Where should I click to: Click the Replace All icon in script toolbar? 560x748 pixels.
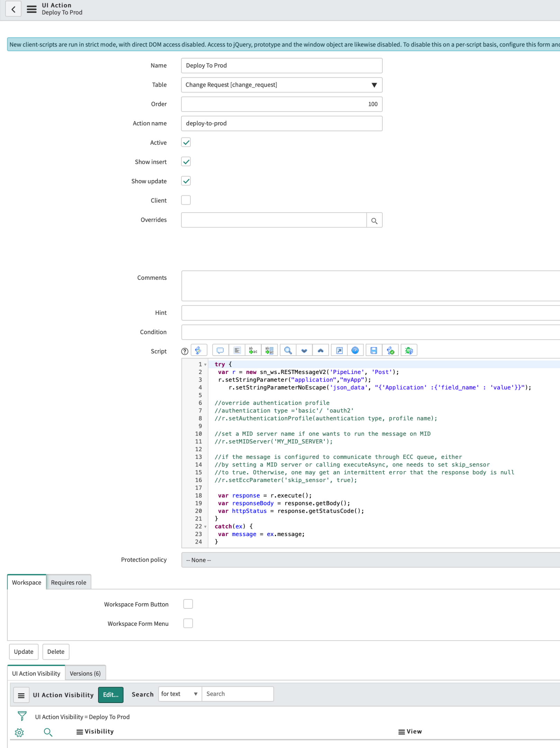click(x=269, y=350)
